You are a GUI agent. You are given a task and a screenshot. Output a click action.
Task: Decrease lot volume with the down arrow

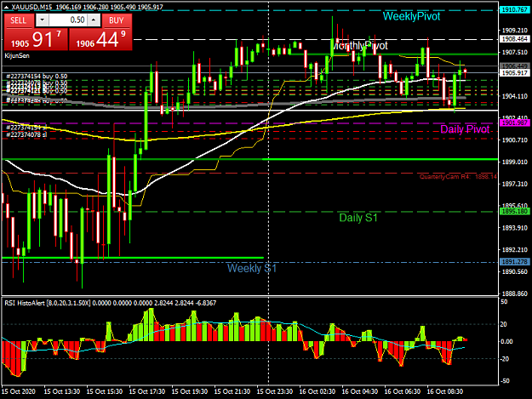pos(42,20)
